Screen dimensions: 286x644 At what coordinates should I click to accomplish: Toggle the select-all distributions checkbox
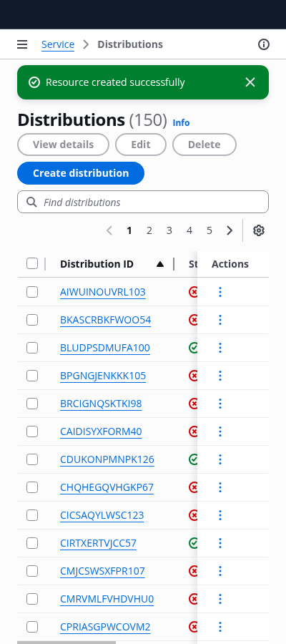click(32, 263)
